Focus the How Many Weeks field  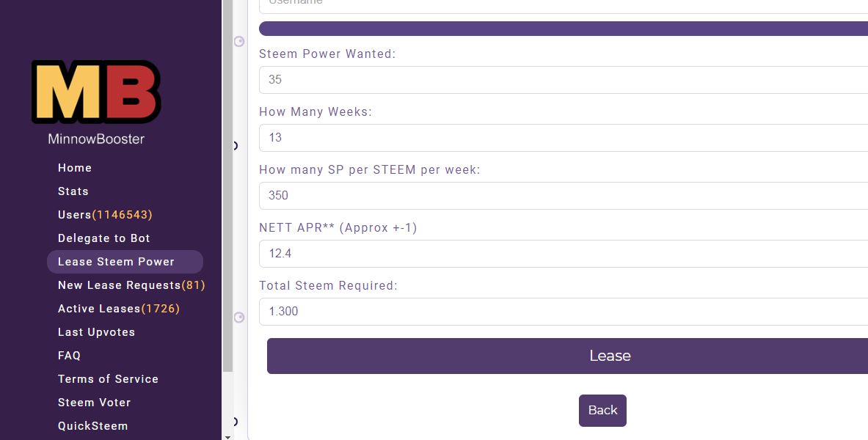coord(564,138)
